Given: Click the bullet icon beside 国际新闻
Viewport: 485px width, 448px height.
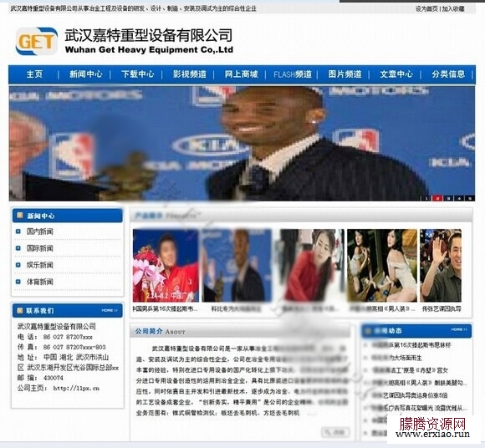Looking at the screenshot, I should pyautogui.click(x=18, y=248).
